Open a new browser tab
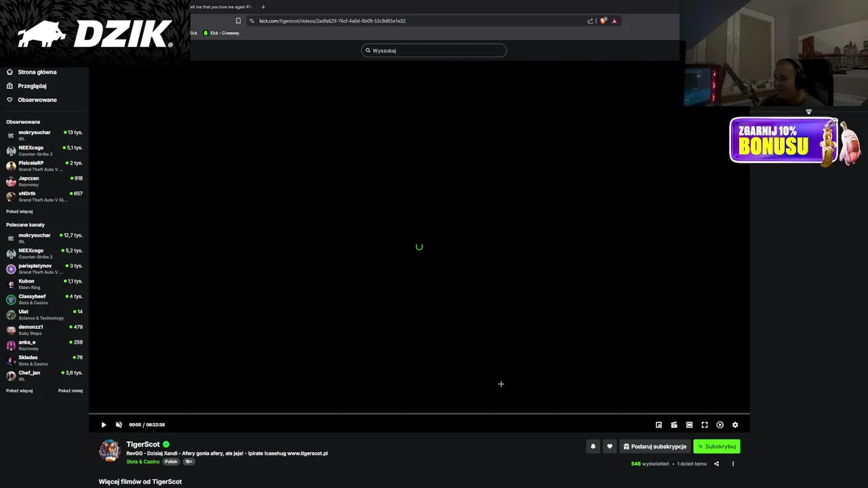Screen dimensions: 868x488 point(263,7)
